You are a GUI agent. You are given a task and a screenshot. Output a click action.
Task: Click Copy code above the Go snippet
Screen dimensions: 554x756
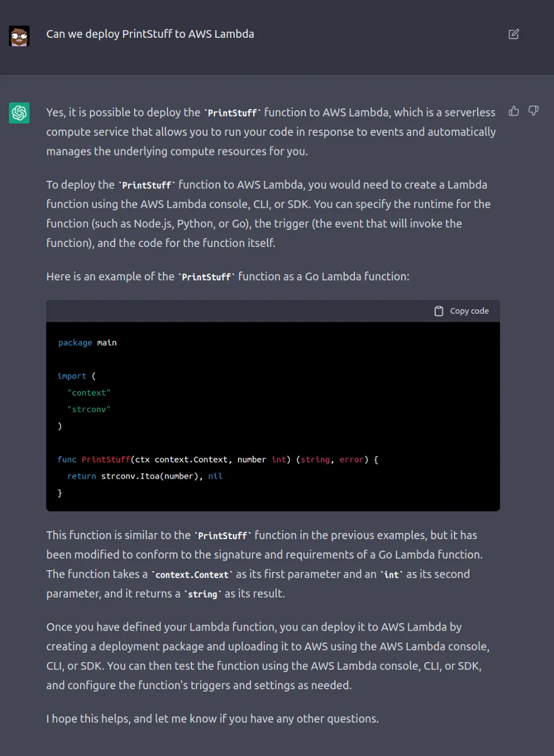(469, 311)
